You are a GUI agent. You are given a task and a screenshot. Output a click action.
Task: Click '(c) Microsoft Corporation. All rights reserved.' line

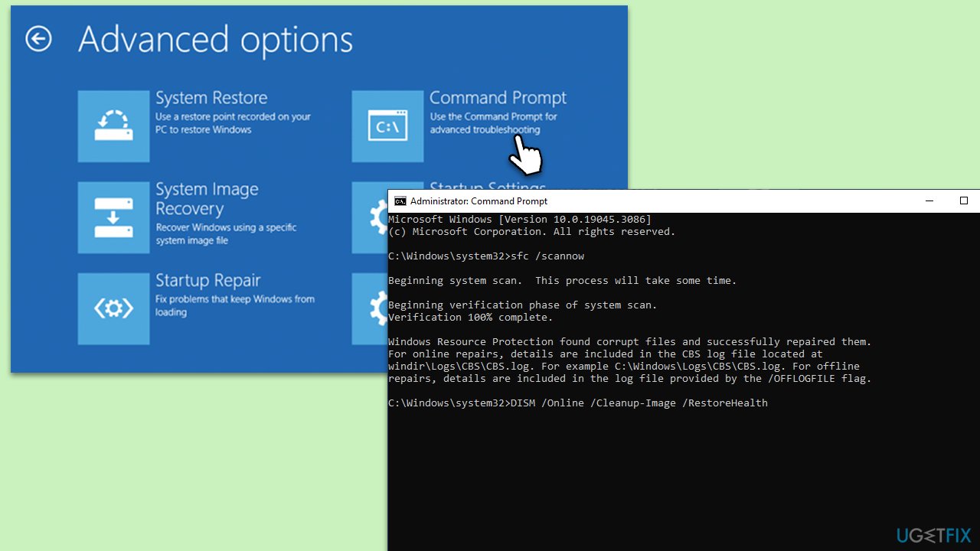click(x=532, y=232)
